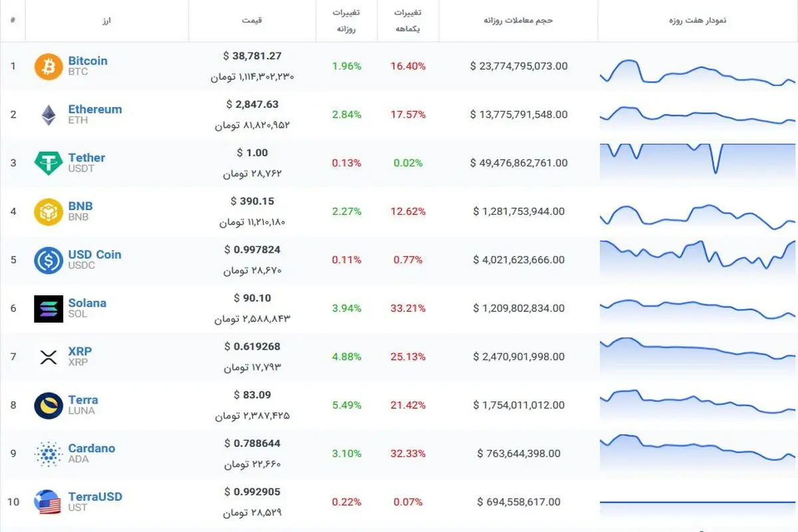View Tether seven-day sparkline chart
This screenshot has height=532, width=798.
(698, 160)
